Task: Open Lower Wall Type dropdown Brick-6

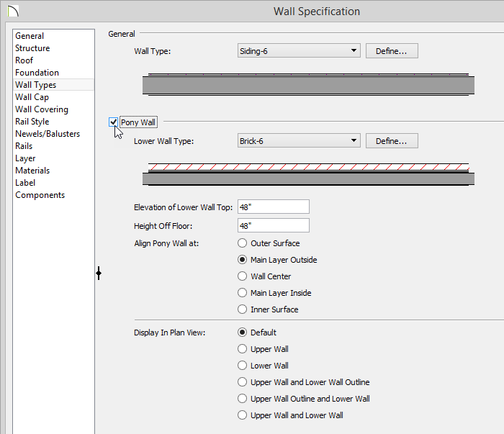Action: click(x=299, y=140)
